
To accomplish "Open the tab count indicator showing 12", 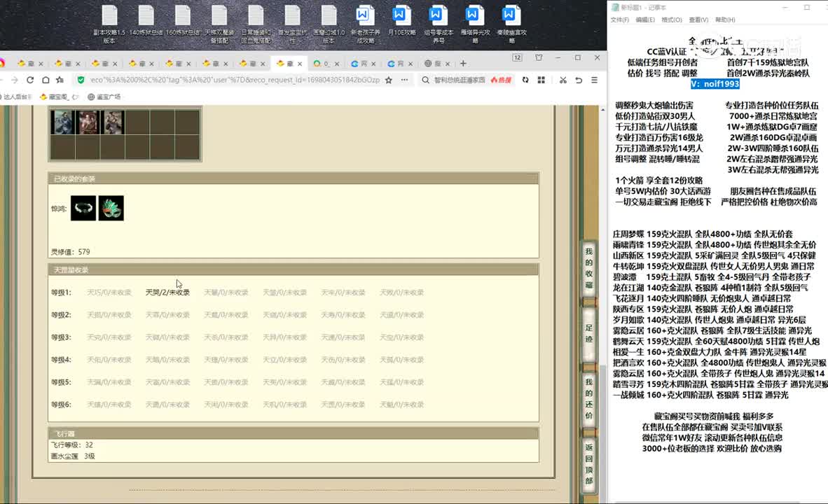I will (517, 57).
